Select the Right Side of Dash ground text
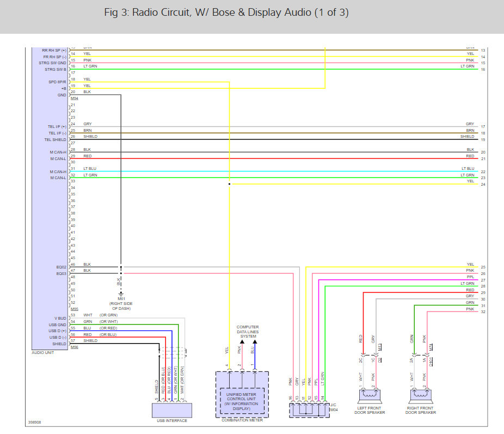 coord(121,307)
